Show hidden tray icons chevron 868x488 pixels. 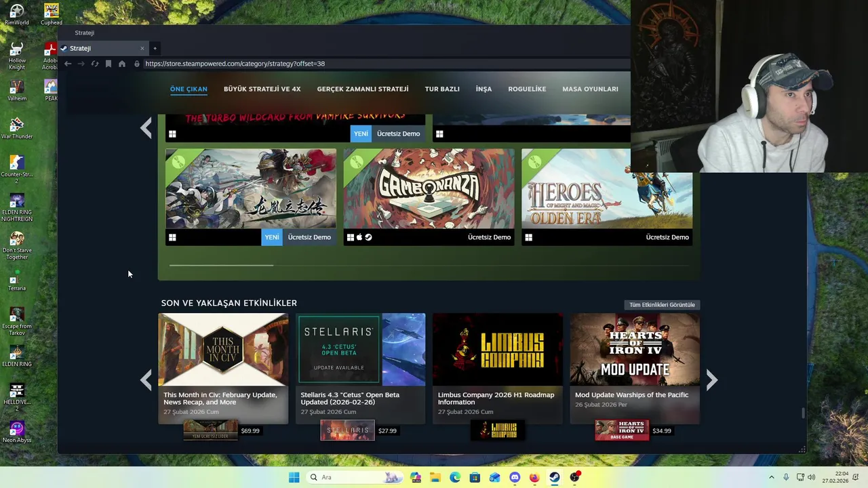coord(772,477)
